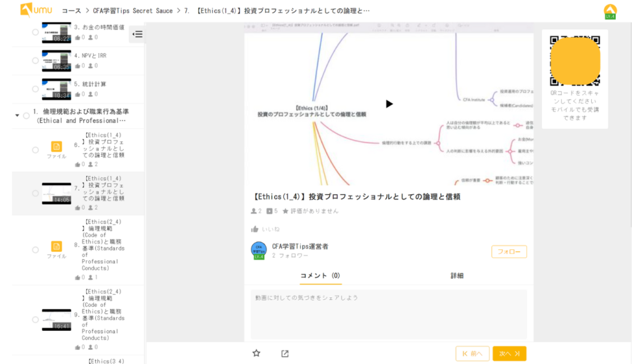The image size is (632, 364).
Task: Switch to the コメント (0) tab
Action: point(320,276)
